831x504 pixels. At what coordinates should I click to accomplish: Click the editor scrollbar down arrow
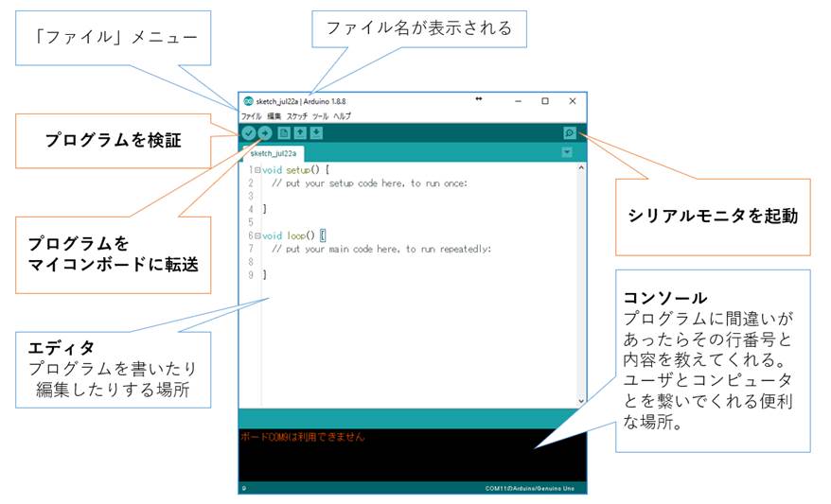pos(581,401)
